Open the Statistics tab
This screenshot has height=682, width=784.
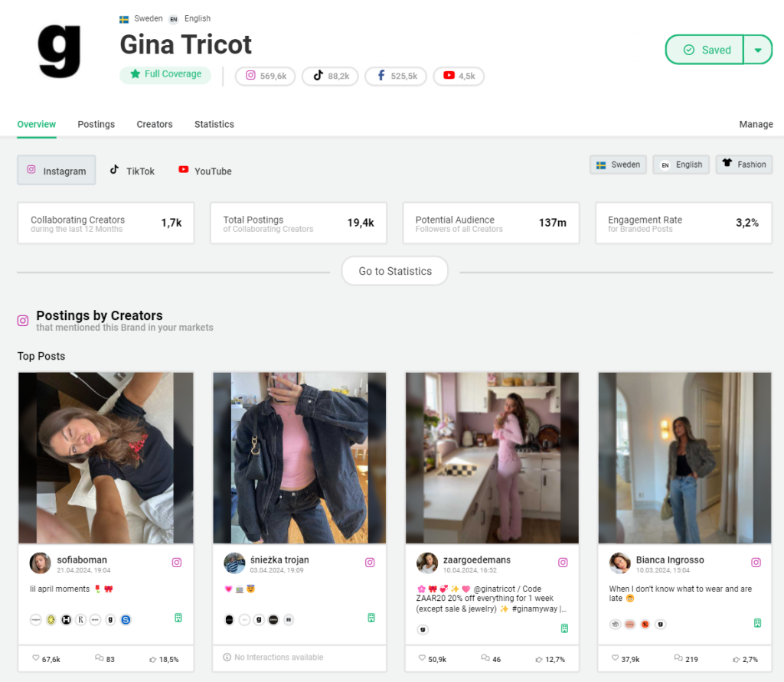coord(214,124)
